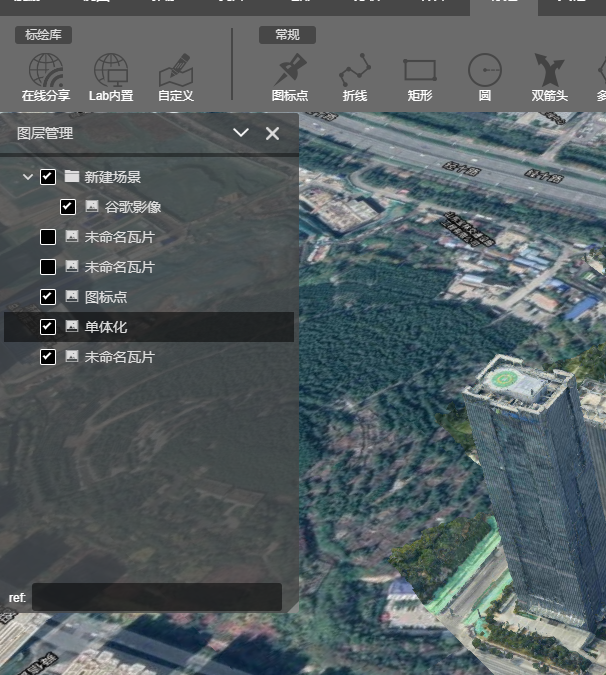Uncheck the 图标点 layer checkbox

pyautogui.click(x=48, y=297)
